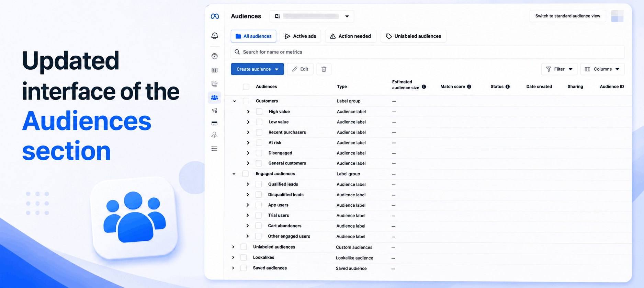Click the Search for name or metrics field
Viewport: 644px width, 288px height.
428,52
